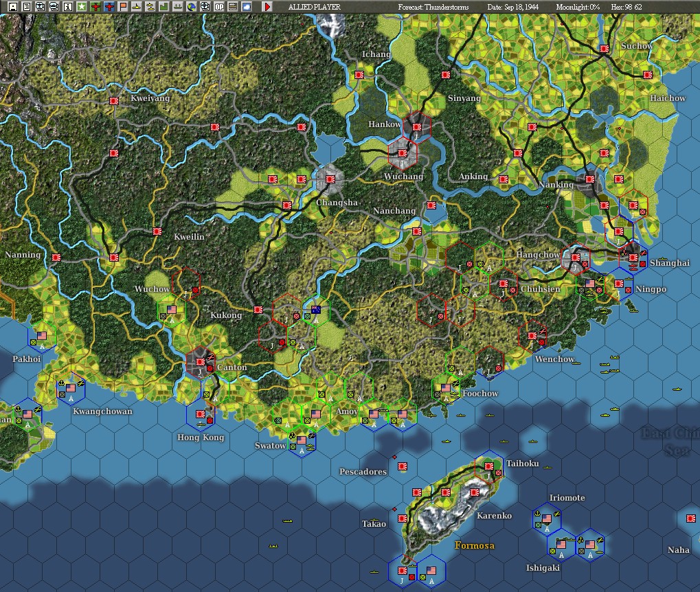Select the Japanese unit hex at Taihoku
The width and height of the screenshot is (700, 592).
tap(489, 467)
